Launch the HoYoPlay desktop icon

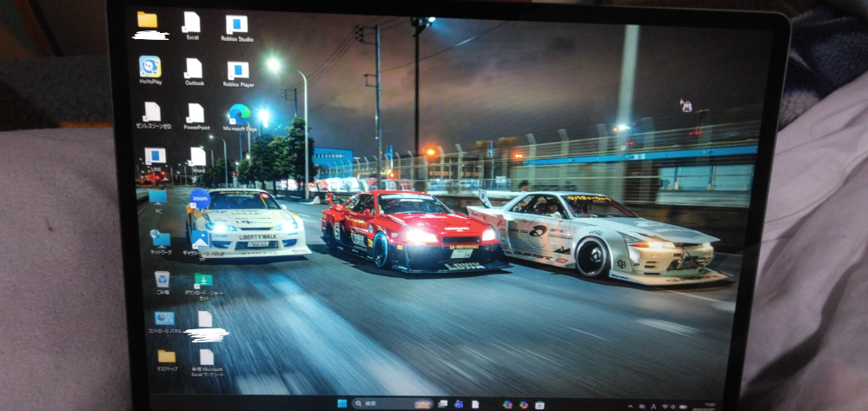(x=149, y=70)
